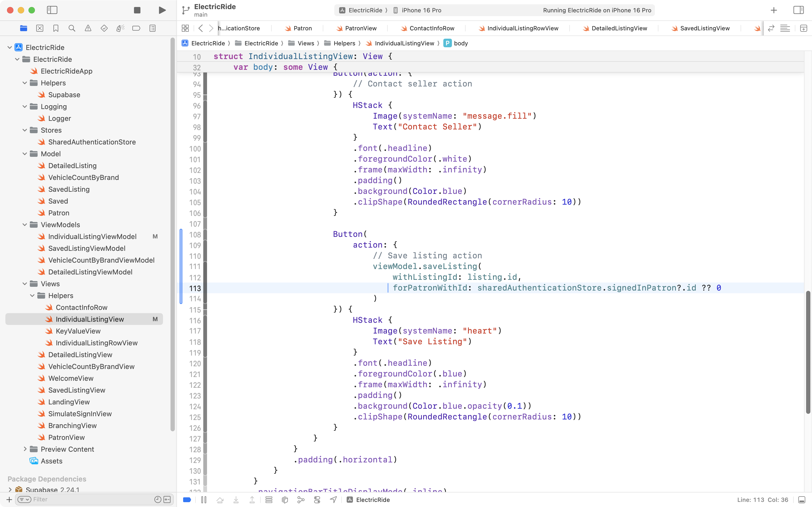Show the Breakpoint navigator icon
Screen dimensions: 812x507
click(136, 28)
